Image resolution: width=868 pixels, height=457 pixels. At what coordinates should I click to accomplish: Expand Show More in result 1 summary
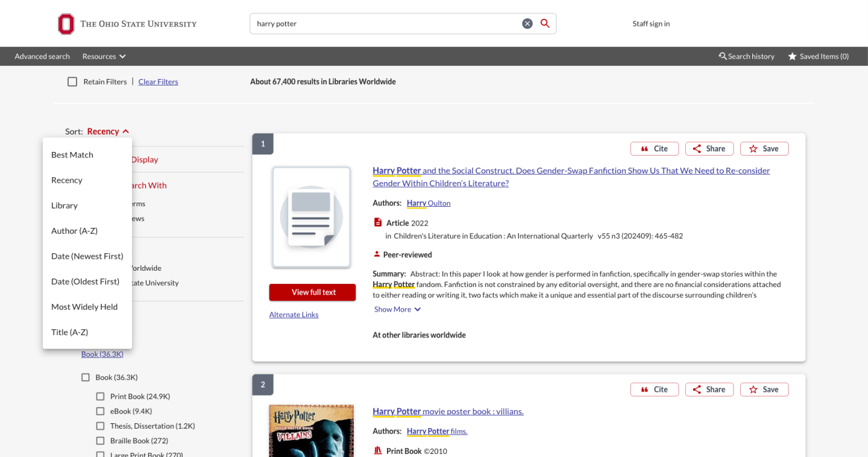point(398,309)
